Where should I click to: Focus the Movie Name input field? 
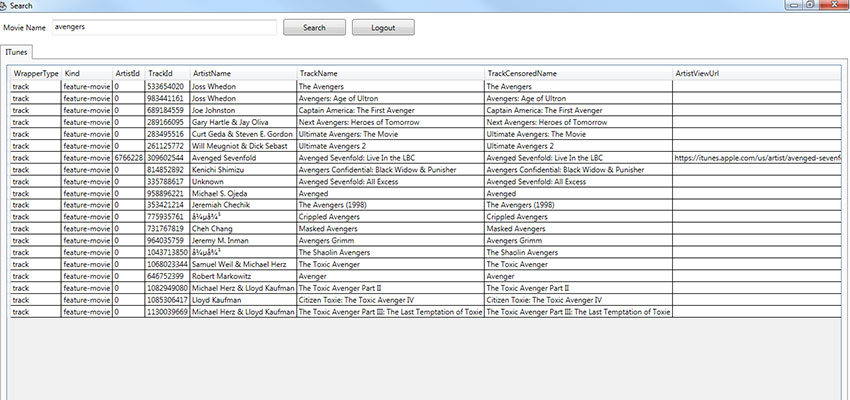pyautogui.click(x=164, y=27)
